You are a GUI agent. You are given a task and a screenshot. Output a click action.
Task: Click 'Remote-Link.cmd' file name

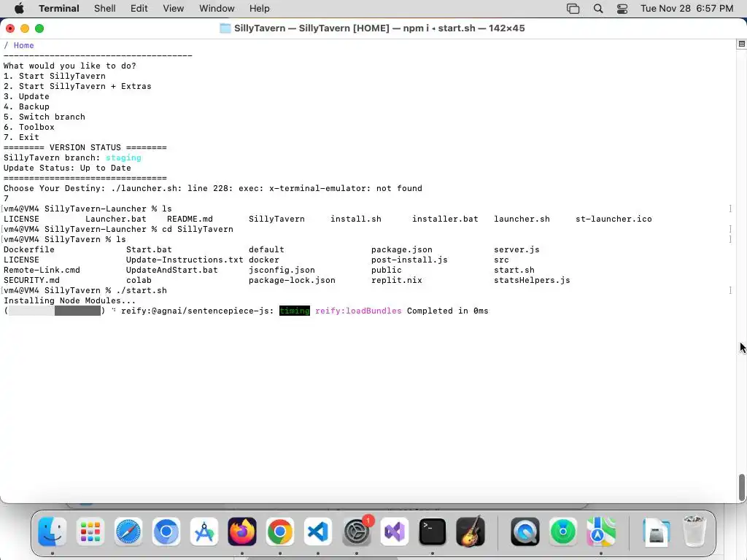pyautogui.click(x=42, y=270)
